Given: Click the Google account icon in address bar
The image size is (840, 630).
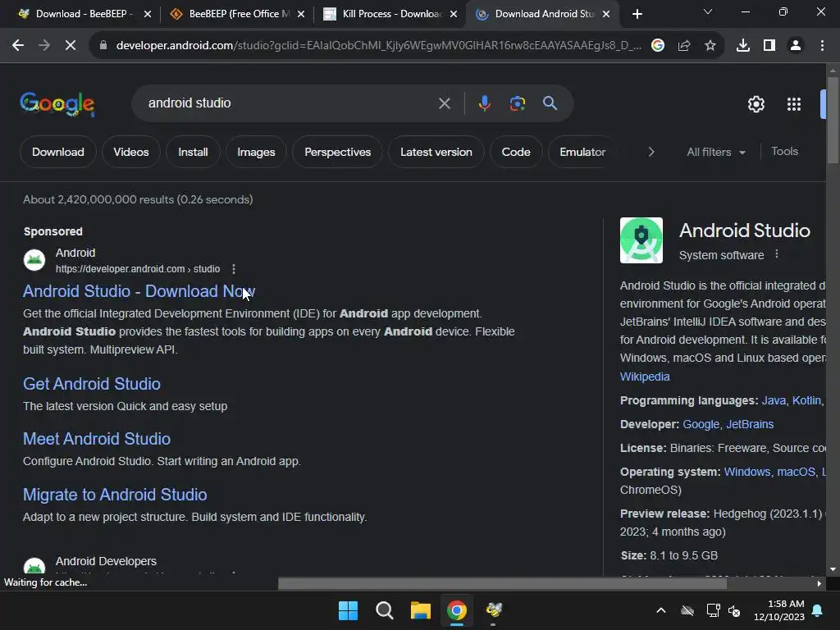Looking at the screenshot, I should pyautogui.click(x=658, y=46).
